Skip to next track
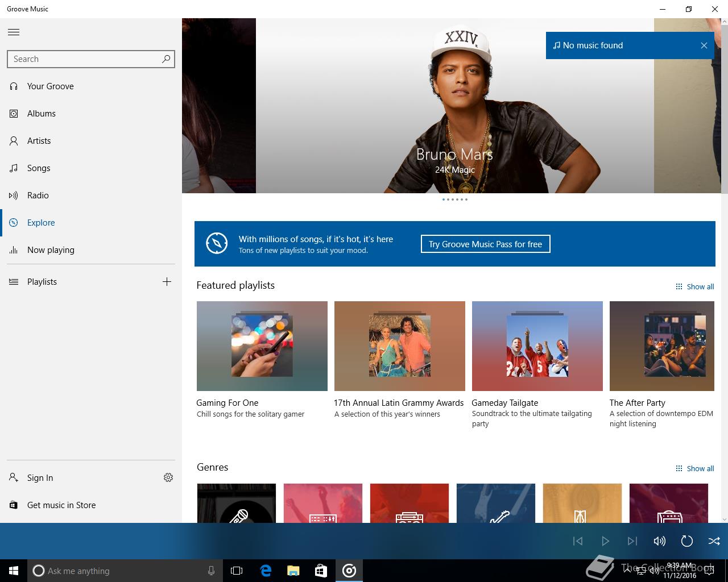This screenshot has width=728, height=582. pyautogui.click(x=632, y=541)
